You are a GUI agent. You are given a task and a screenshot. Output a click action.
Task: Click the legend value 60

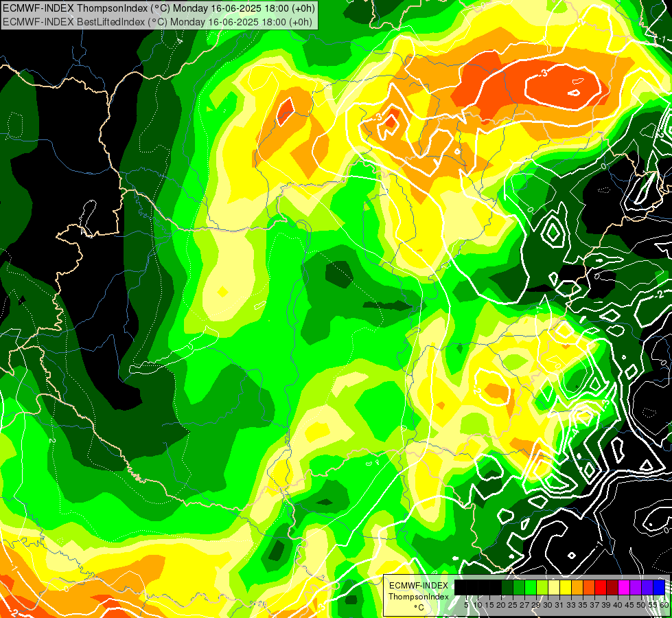[x=664, y=605]
